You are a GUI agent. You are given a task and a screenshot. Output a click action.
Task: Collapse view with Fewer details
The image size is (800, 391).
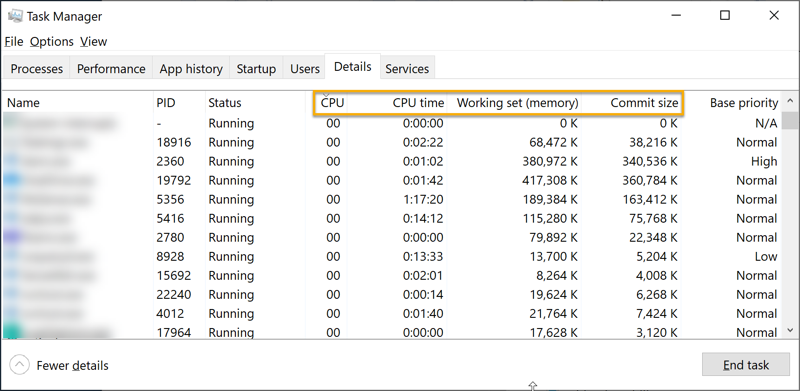tap(59, 365)
